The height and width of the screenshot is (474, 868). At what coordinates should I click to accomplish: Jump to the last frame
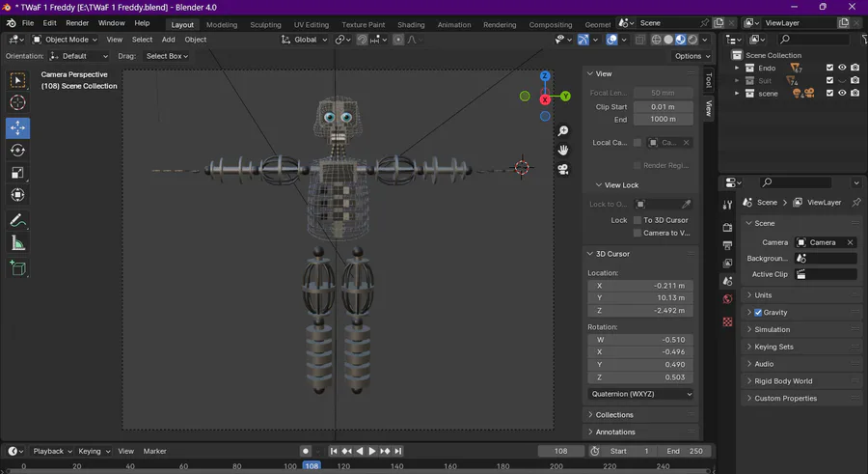pos(398,451)
